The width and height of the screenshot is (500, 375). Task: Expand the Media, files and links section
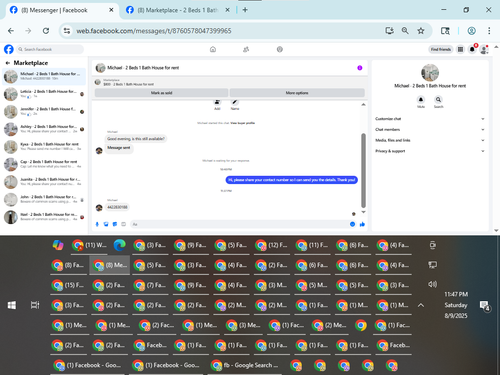(429, 140)
